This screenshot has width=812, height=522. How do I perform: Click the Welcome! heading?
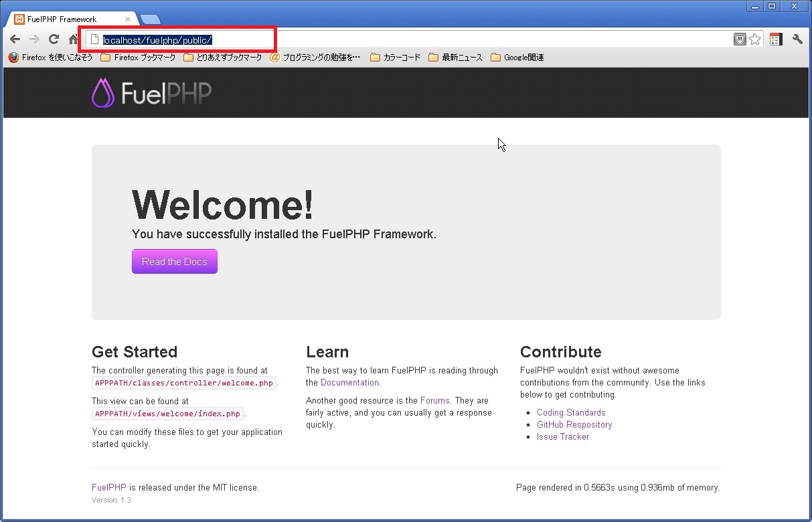coord(223,205)
